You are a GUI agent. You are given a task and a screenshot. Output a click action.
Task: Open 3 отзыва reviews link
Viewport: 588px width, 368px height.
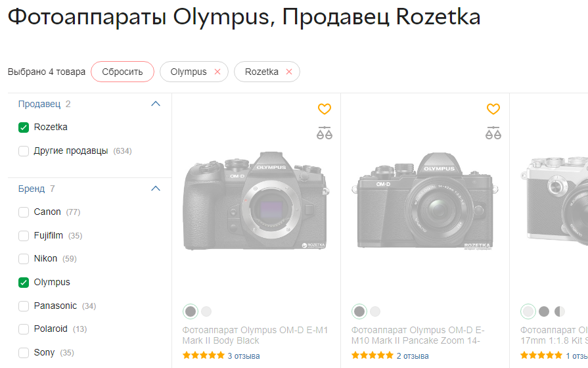[243, 356]
